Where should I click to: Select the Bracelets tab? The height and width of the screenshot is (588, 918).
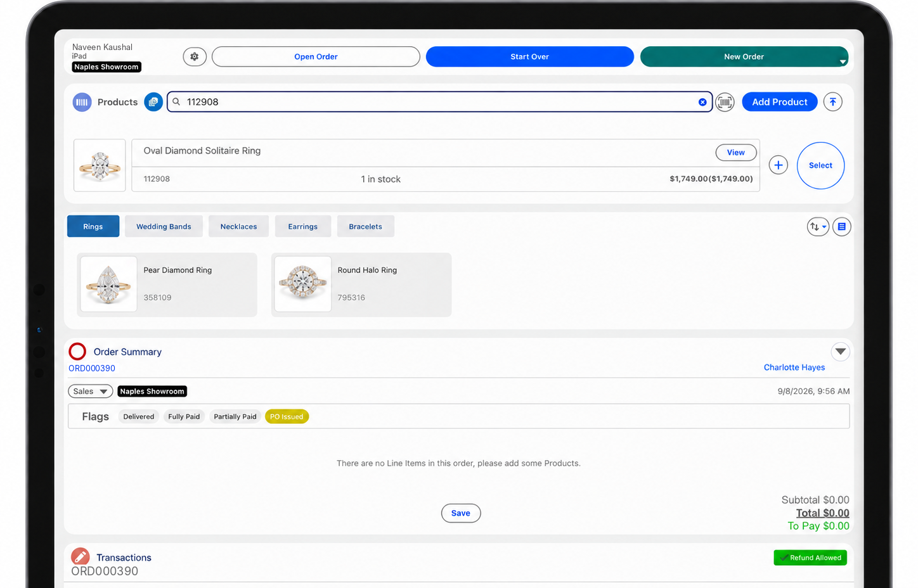click(365, 226)
